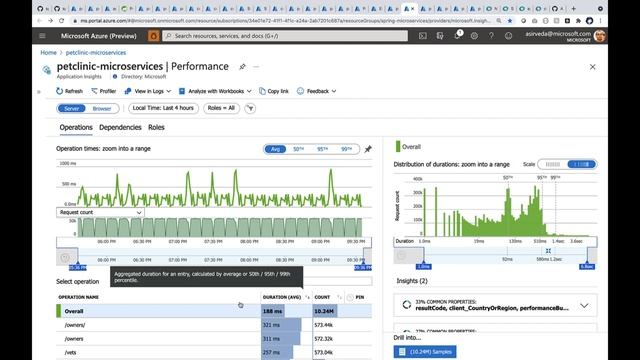Select the logarithmic Scale toggle option
Screen dimensions: 640x360
click(581, 164)
